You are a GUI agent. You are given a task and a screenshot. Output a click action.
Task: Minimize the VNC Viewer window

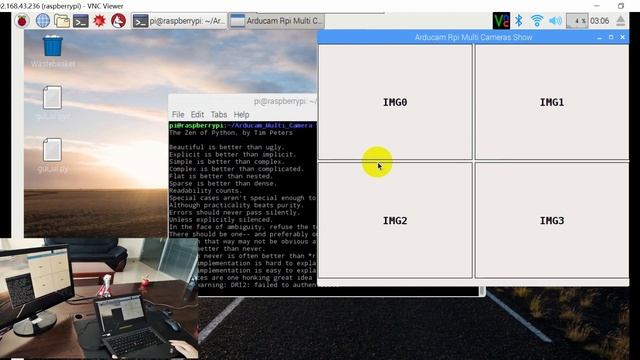[597, 6]
